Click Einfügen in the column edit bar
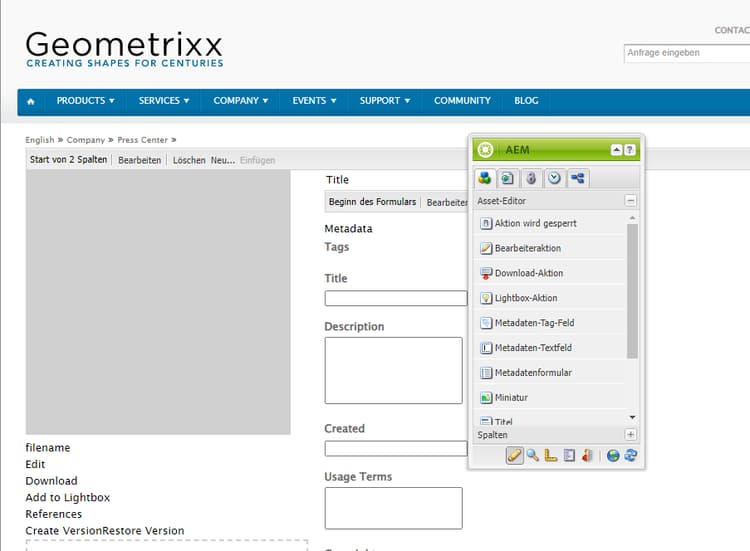This screenshot has width=750, height=551. (x=257, y=160)
